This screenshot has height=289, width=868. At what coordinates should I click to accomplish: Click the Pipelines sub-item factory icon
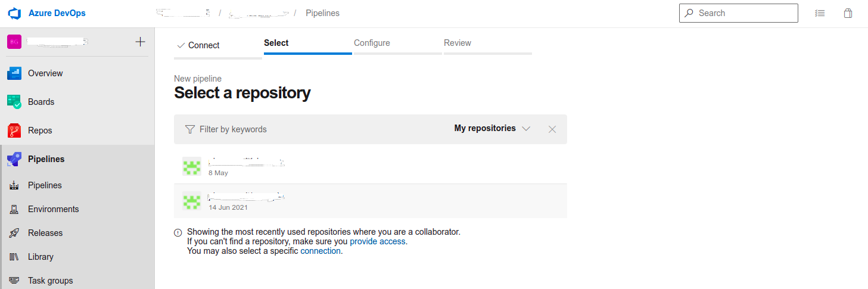(x=14, y=185)
